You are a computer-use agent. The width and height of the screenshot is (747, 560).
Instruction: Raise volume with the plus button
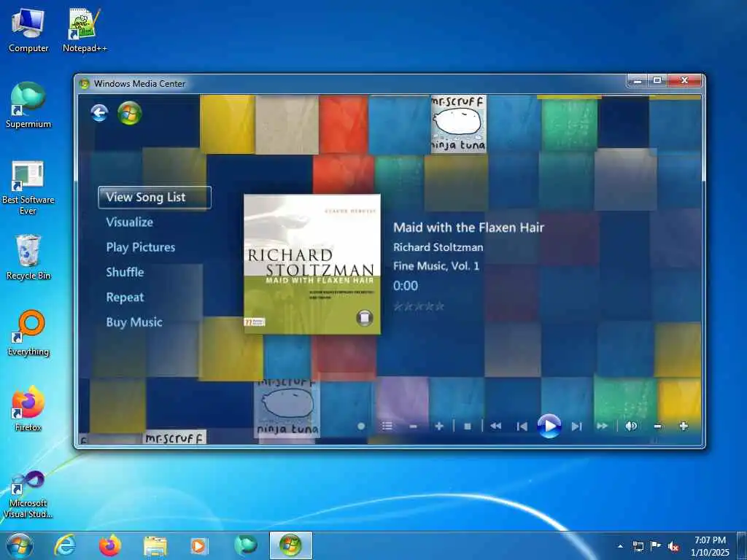pyautogui.click(x=683, y=426)
